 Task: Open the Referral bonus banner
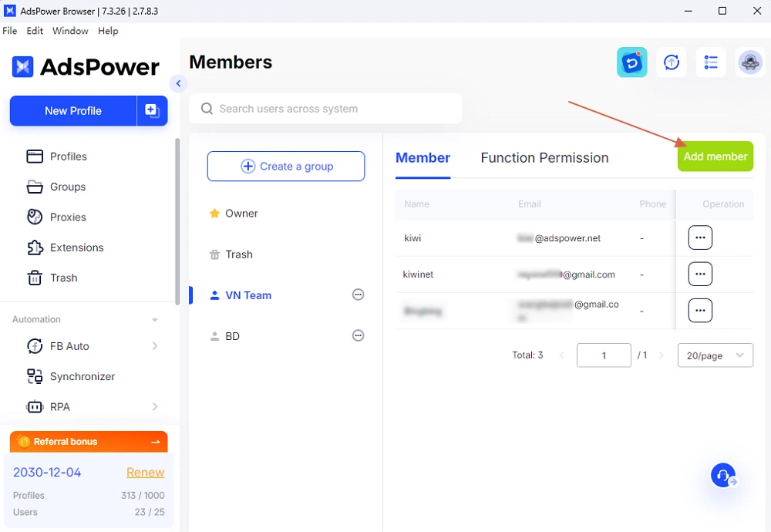(89, 442)
